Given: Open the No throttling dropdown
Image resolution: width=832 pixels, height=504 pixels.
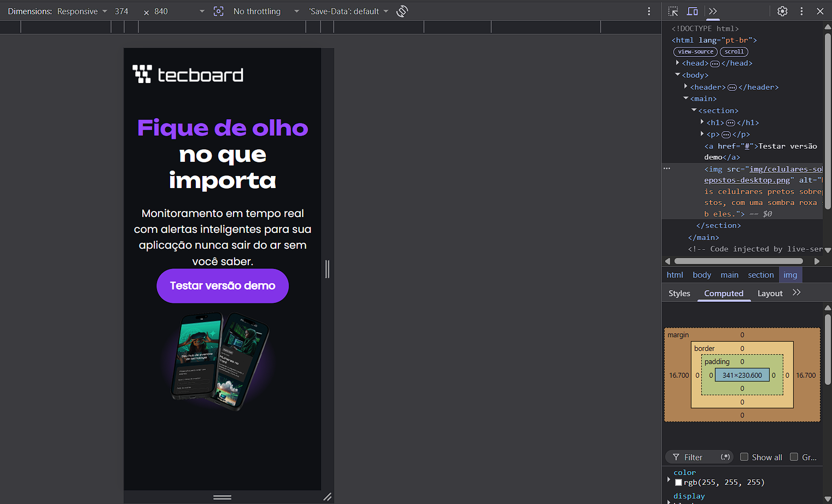Looking at the screenshot, I should click(x=266, y=11).
